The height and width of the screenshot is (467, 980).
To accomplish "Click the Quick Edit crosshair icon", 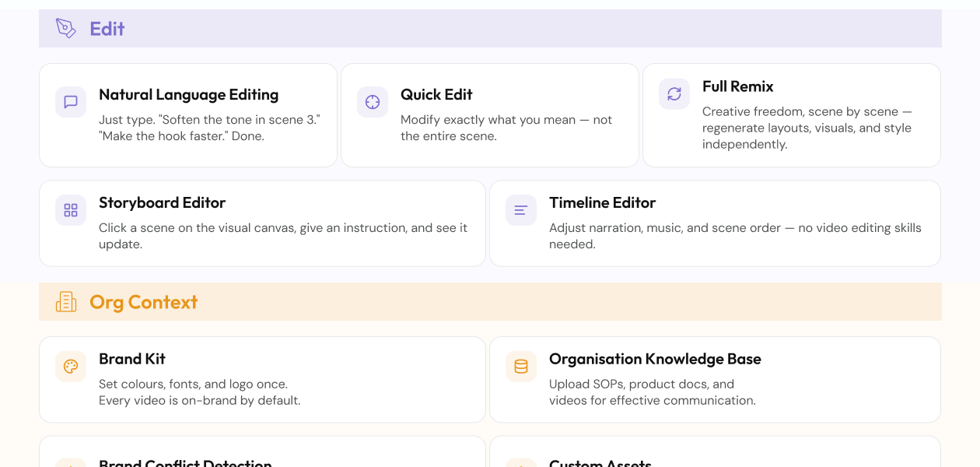I will [x=373, y=102].
